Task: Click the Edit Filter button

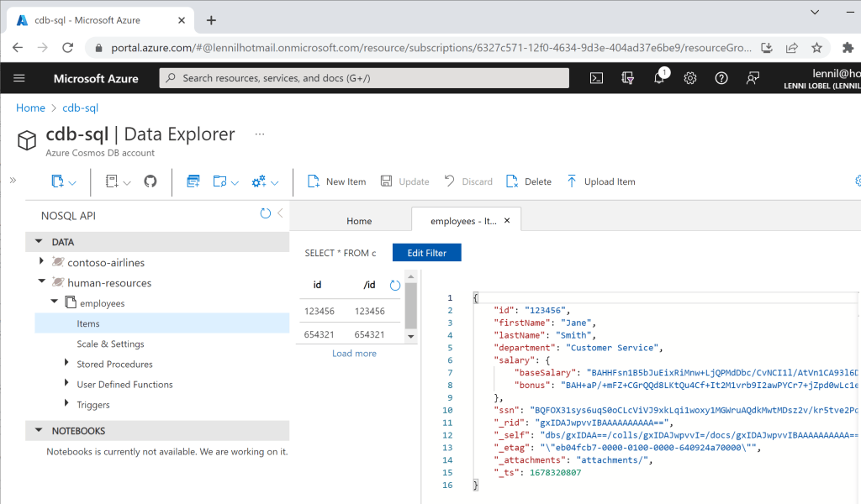Action: 426,253
